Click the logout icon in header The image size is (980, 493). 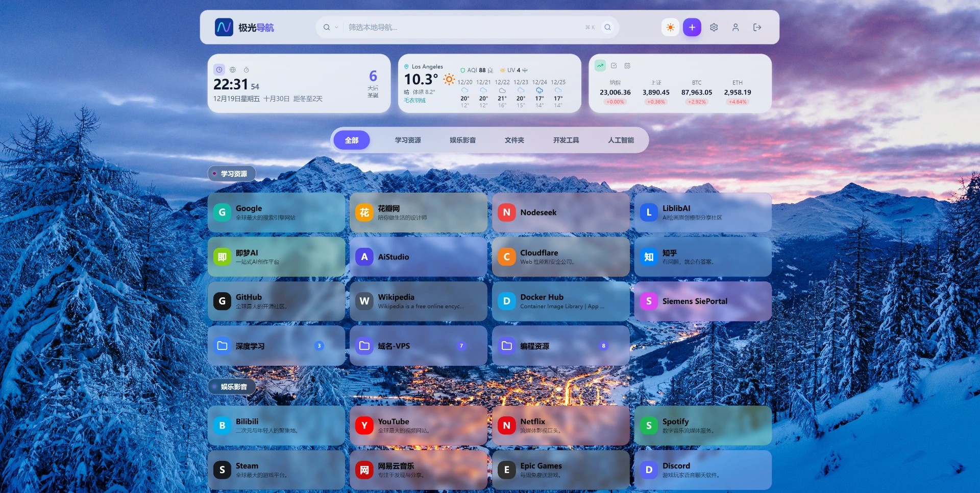[757, 28]
